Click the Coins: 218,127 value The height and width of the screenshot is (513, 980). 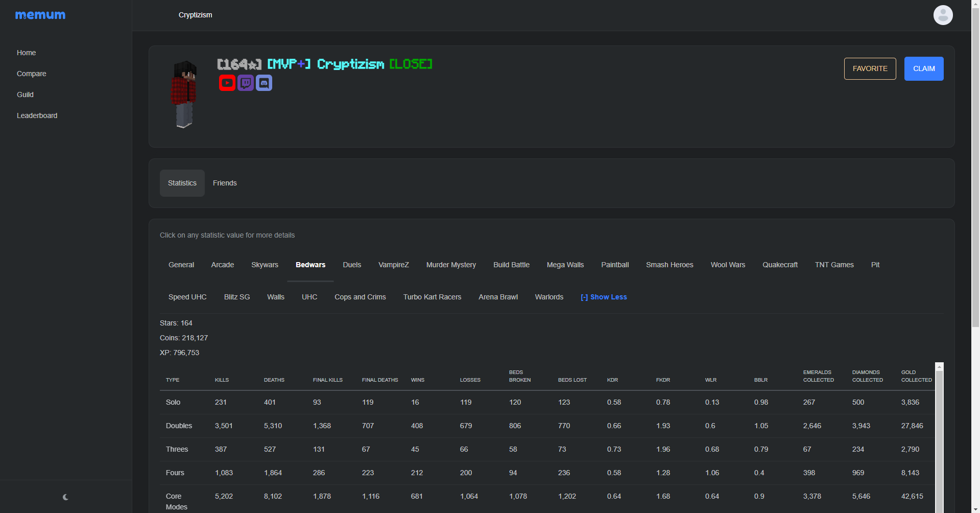click(184, 338)
